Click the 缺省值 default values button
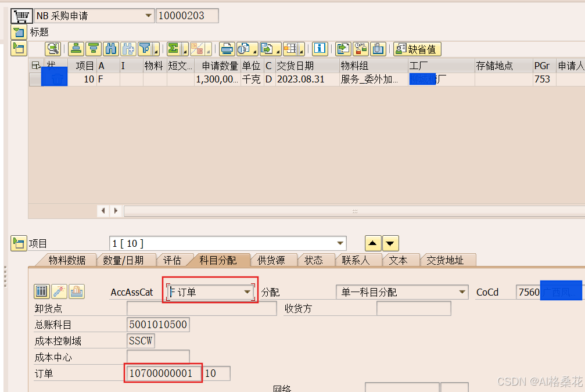This screenshot has width=585, height=392. pyautogui.click(x=417, y=49)
